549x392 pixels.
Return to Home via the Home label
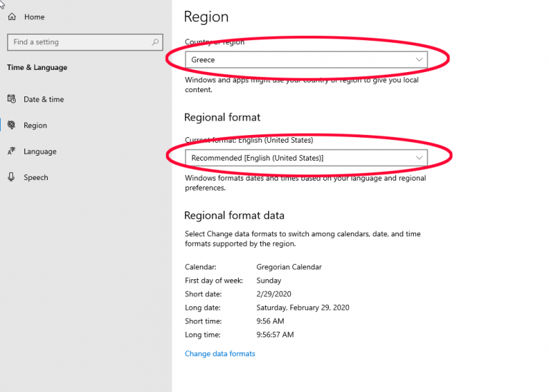point(34,16)
